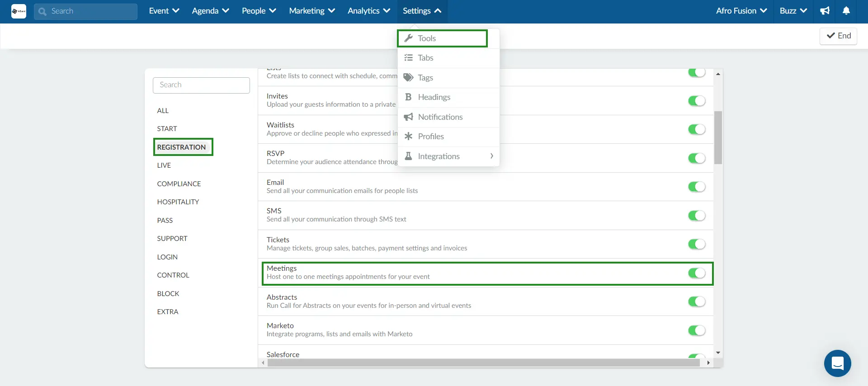Image resolution: width=868 pixels, height=386 pixels.
Task: Expand the Marketing dropdown
Action: 312,11
